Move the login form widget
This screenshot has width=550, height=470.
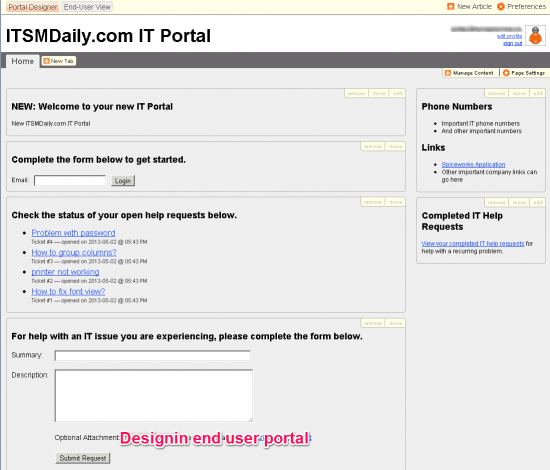(395, 147)
